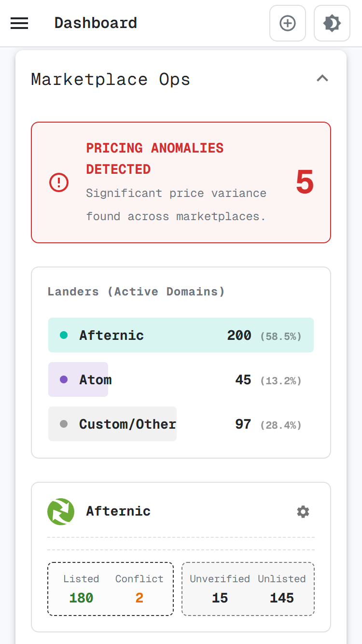Click the Unlisted 145 stat
This screenshot has width=362, height=644.
[282, 589]
